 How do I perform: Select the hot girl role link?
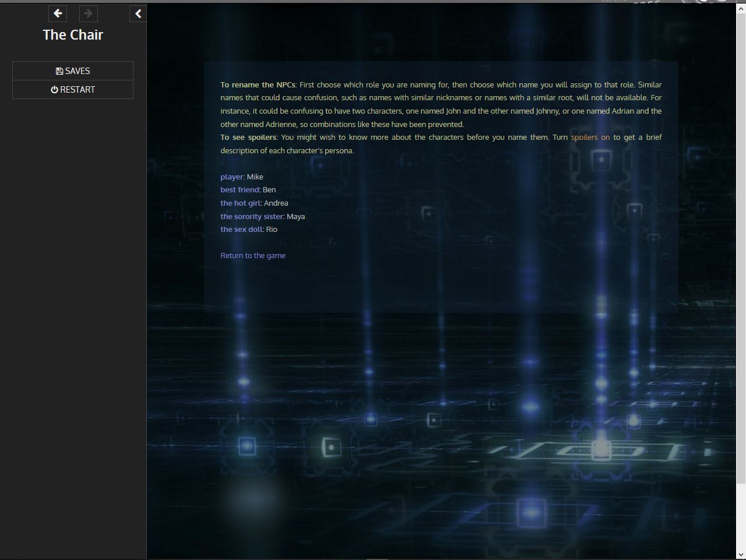click(240, 203)
